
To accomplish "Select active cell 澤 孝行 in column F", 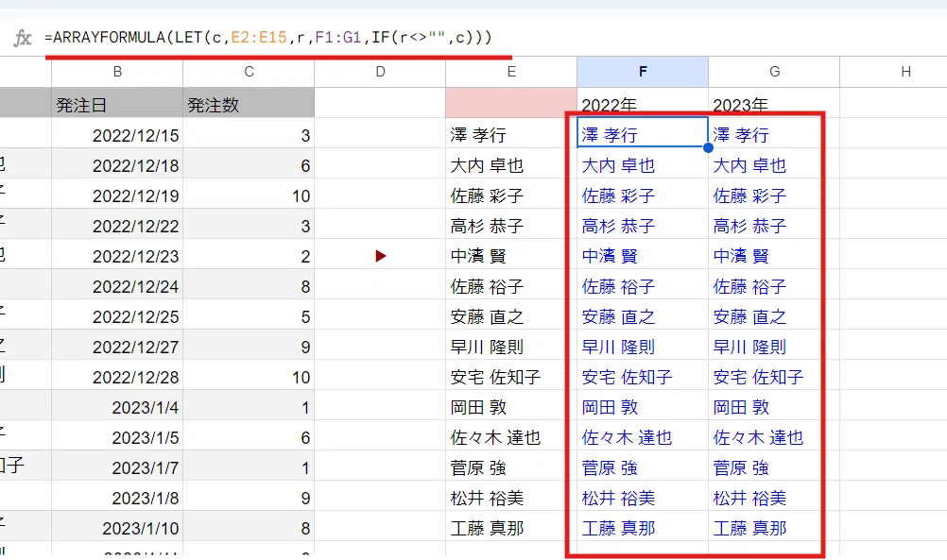I will coord(643,133).
